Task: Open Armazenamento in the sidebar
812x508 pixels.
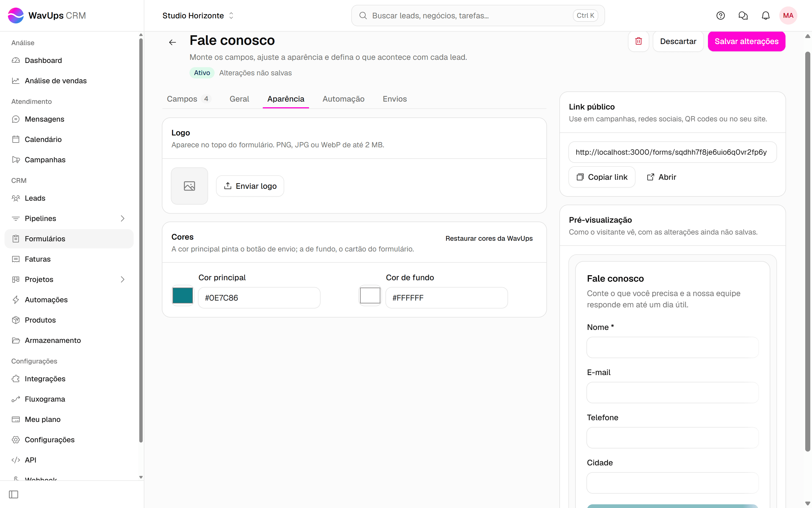Action: (x=69, y=340)
